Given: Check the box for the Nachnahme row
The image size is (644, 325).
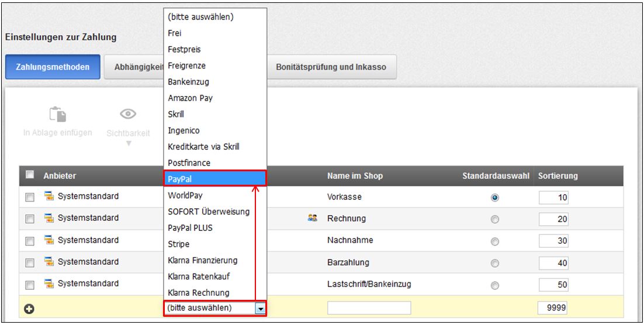Looking at the screenshot, I should tap(30, 241).
